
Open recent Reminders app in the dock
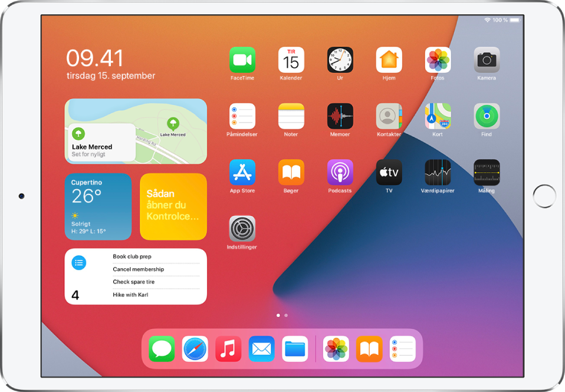402,349
